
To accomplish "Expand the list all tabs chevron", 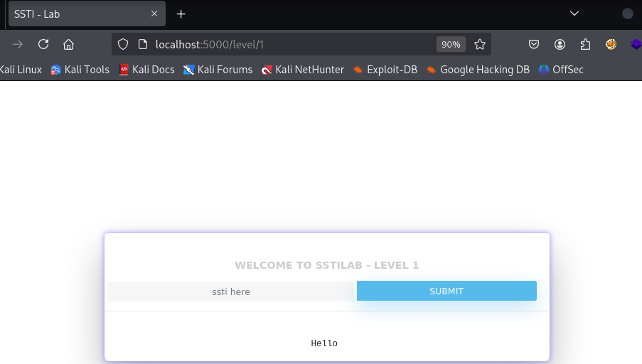I will click(x=574, y=14).
